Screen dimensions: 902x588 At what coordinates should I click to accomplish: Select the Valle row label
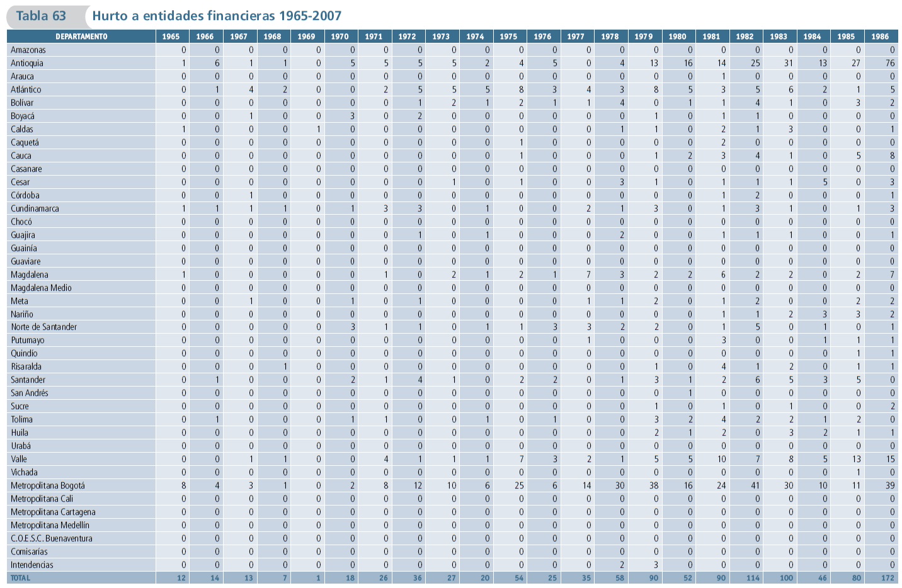[19, 459]
